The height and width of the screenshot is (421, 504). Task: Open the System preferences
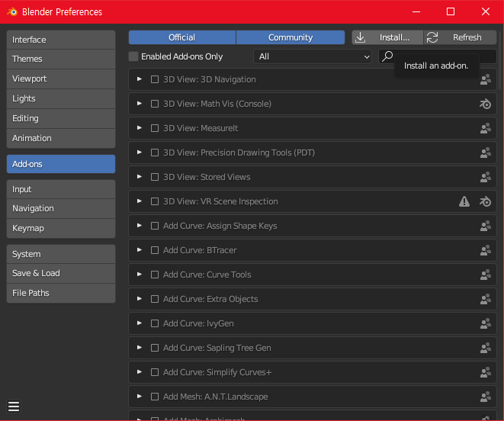(x=61, y=254)
